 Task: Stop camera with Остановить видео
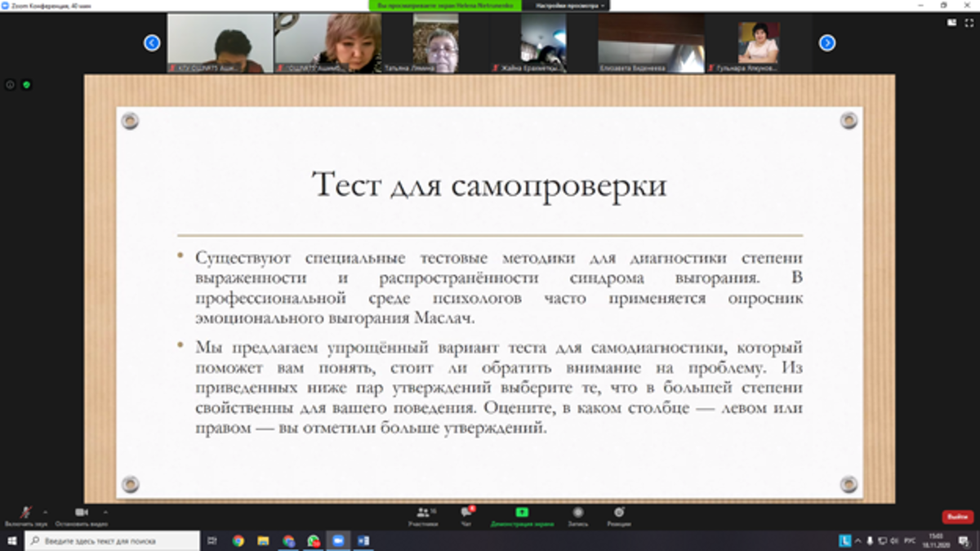pyautogui.click(x=82, y=513)
